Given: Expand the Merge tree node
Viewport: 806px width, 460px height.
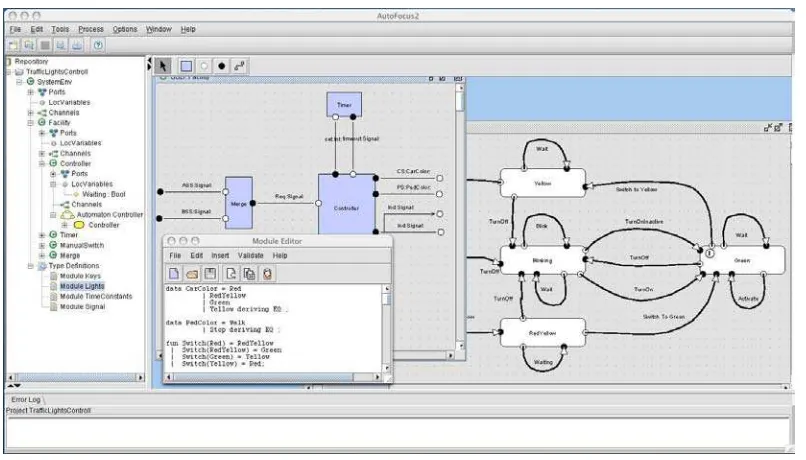Looking at the screenshot, I should [x=42, y=255].
